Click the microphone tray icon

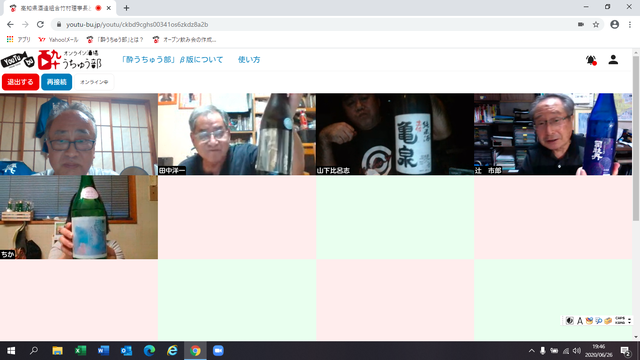point(542,351)
